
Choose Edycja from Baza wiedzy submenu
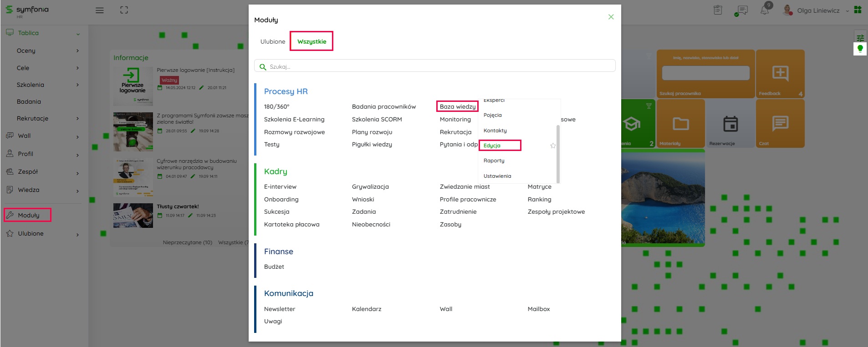coord(492,146)
